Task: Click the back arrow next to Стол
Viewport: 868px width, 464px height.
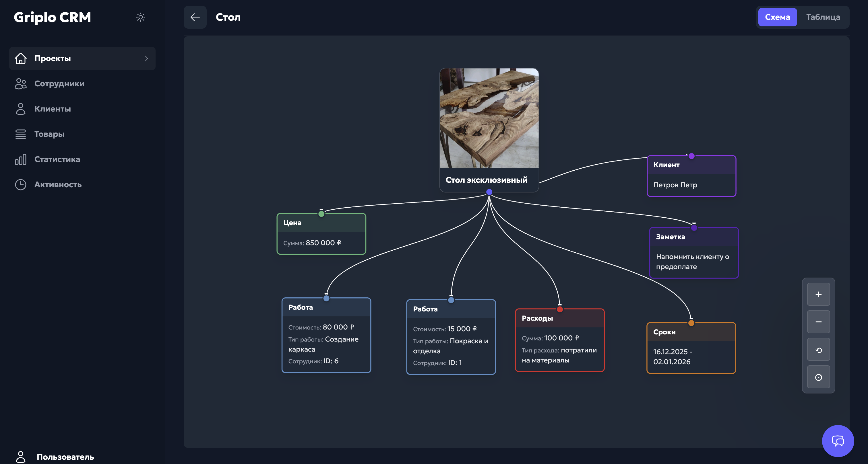Action: pyautogui.click(x=195, y=17)
